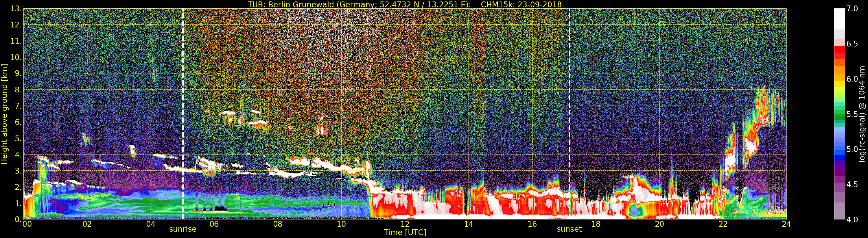Image resolution: width=868 pixels, height=238 pixels.
Task: Select the "3." tick on the height axis
Action: click(18, 171)
